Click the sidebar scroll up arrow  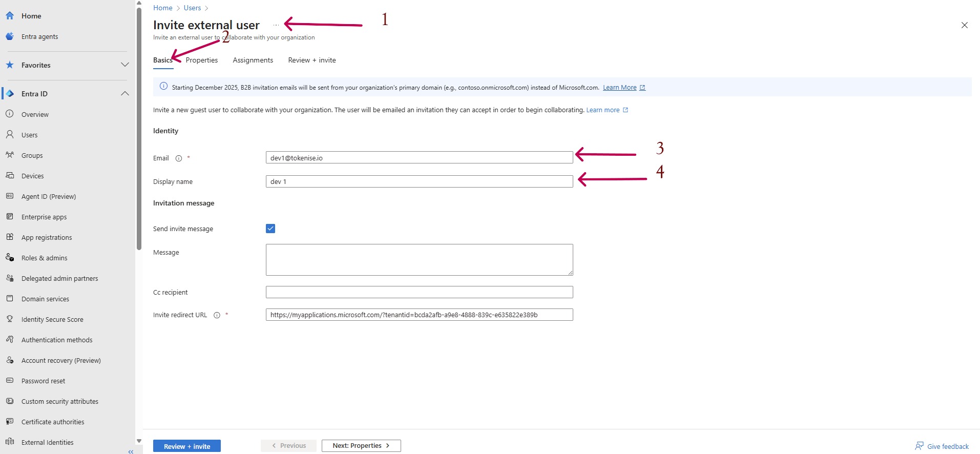139,3
